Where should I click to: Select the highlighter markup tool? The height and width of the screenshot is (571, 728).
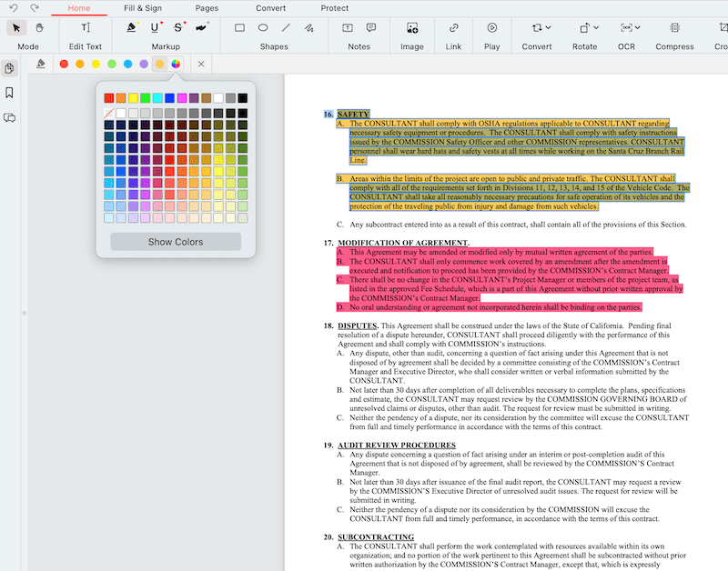pyautogui.click(x=132, y=28)
